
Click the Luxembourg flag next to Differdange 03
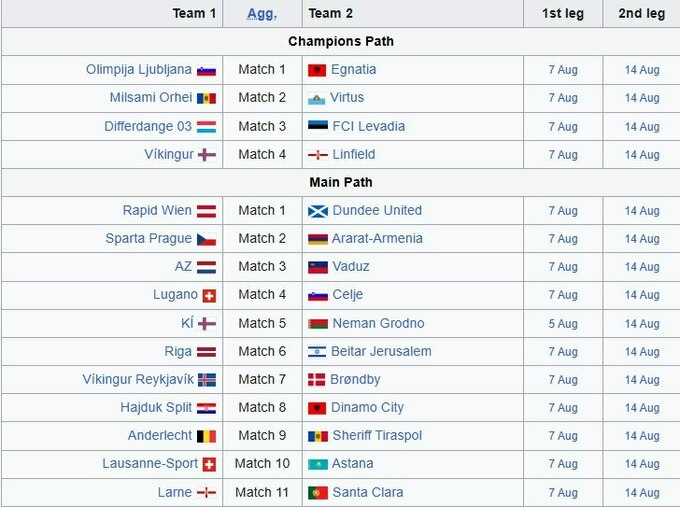coord(207,127)
